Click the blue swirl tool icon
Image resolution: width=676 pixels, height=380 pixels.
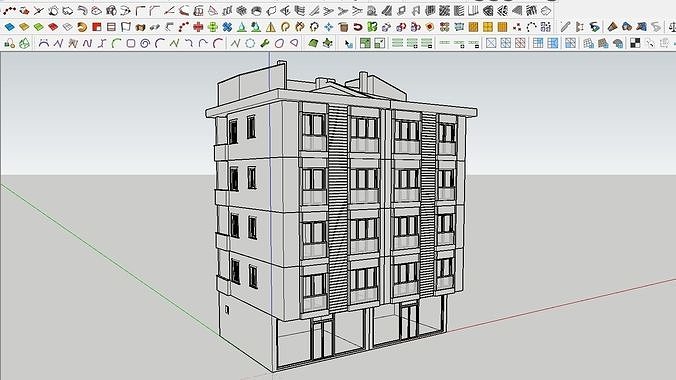point(595,27)
